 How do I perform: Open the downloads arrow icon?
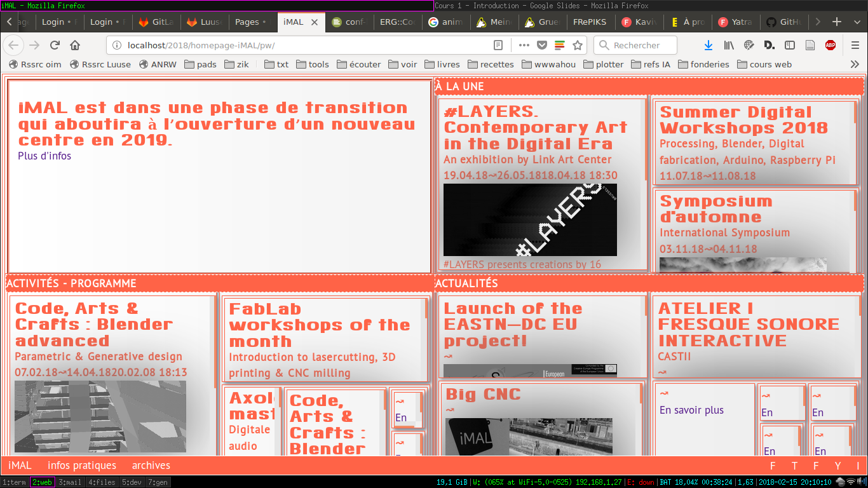(709, 45)
